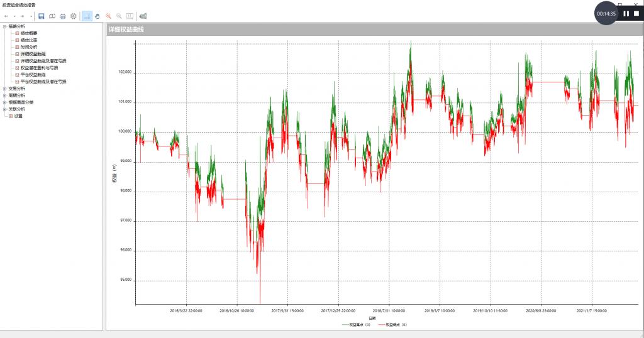Open the 绩效比率 report
Viewport: 644px width, 338px height.
point(29,40)
